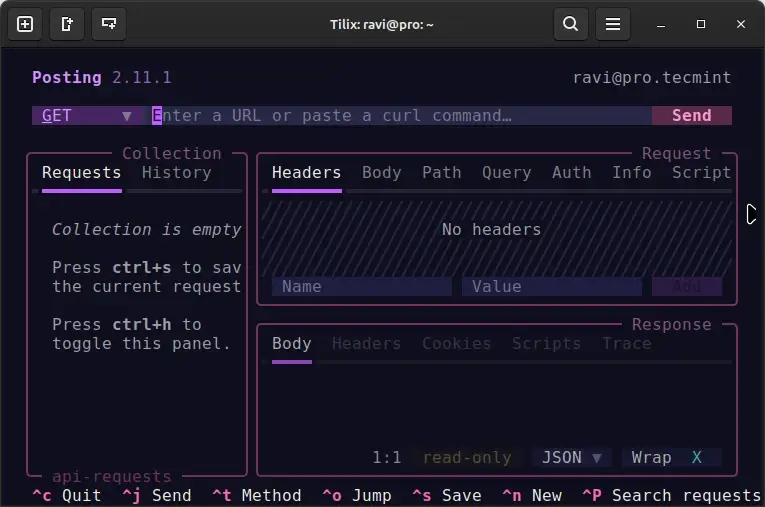Add a new terminal session in Tilix

[25, 24]
